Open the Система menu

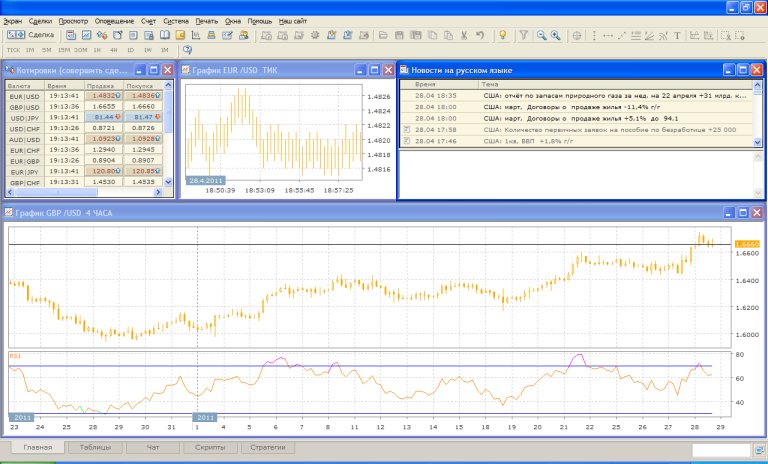175,20
